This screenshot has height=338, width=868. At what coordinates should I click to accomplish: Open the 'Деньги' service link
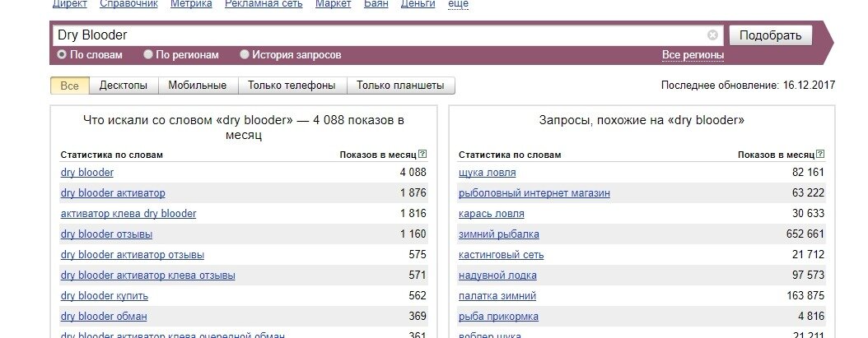point(418,4)
